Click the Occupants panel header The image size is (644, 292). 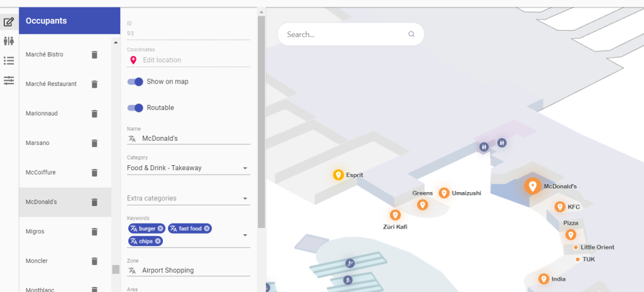[x=69, y=21]
